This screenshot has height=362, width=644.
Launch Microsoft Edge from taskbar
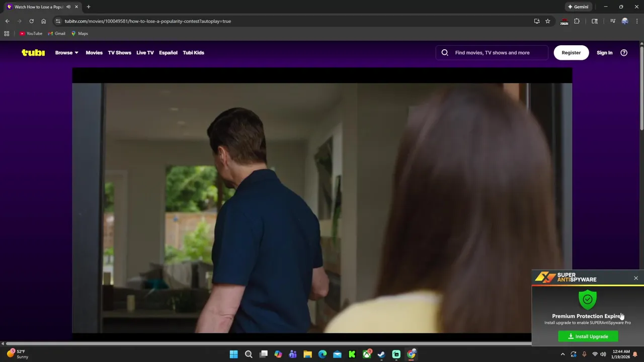pyautogui.click(x=323, y=354)
